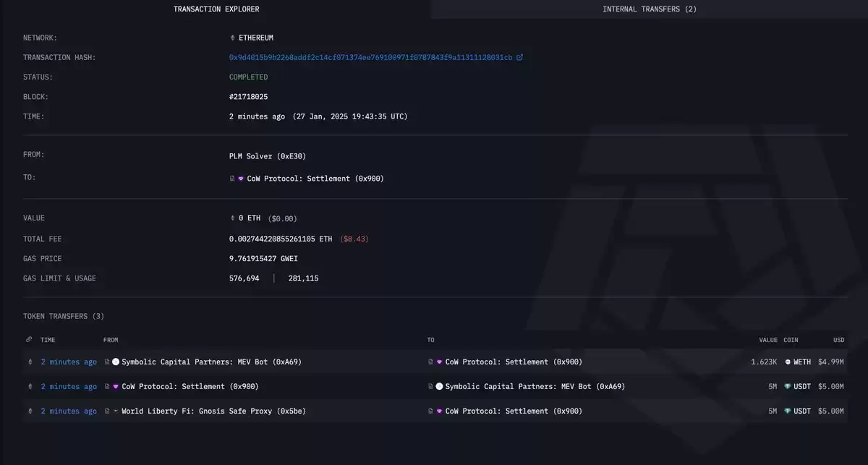
Task: Open '2 minutes ago' on the WETH transfer row
Action: coord(69,362)
